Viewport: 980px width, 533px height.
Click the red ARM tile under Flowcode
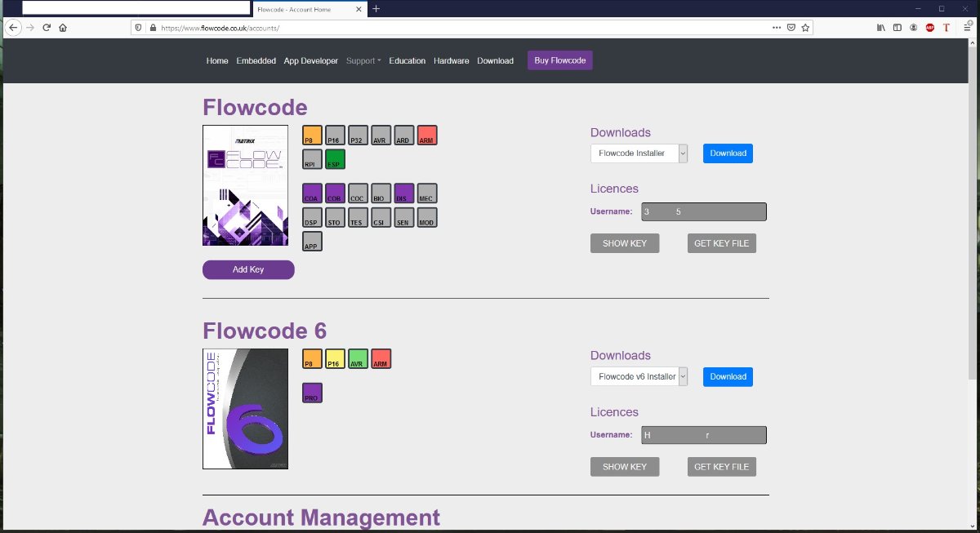(x=427, y=135)
